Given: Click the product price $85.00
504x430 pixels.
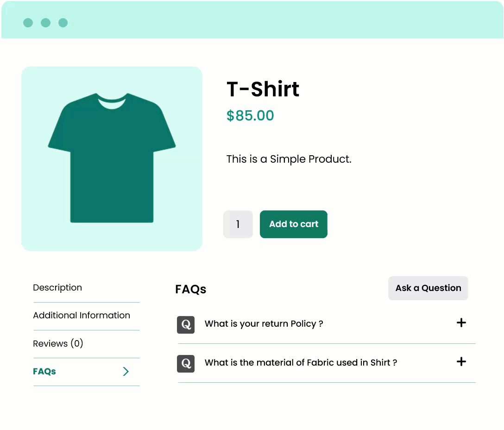Looking at the screenshot, I should click(x=251, y=115).
